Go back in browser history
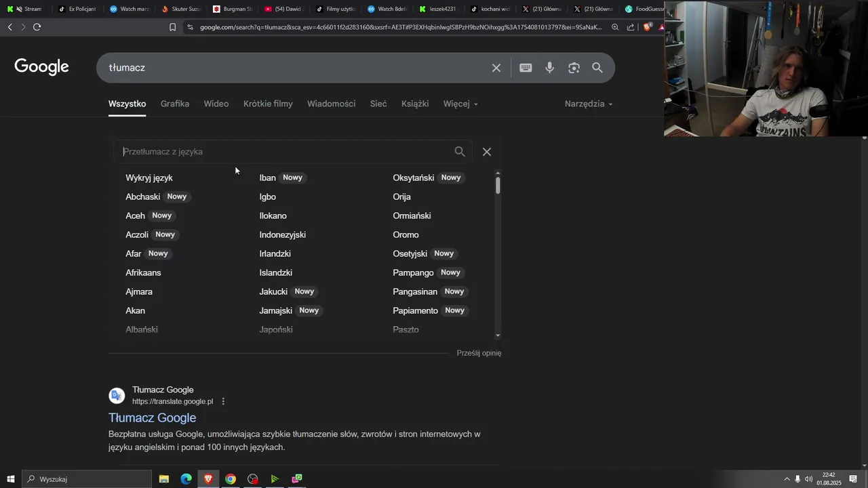The image size is (868, 488). tap(9, 27)
